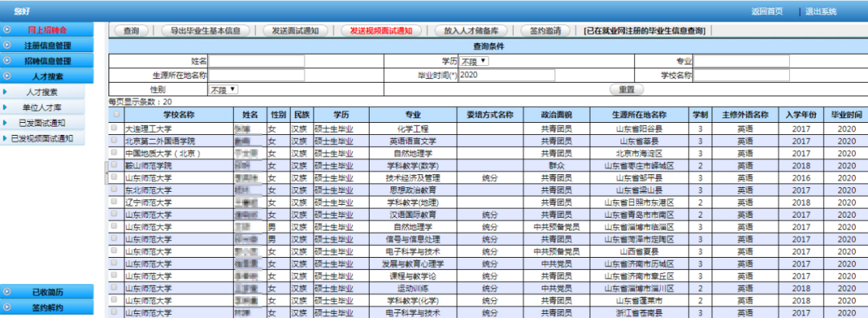
Task: Tick the select-all checkbox in table header
Action: point(116,115)
